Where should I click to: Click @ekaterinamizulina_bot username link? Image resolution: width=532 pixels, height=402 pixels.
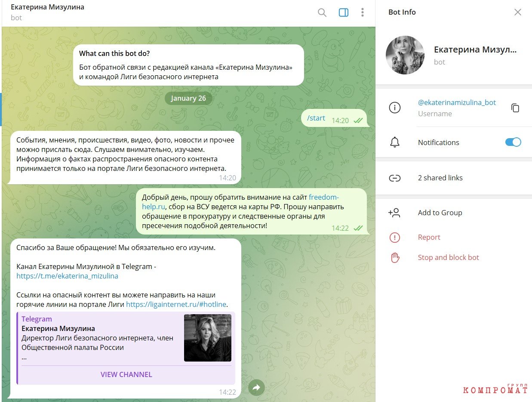457,102
